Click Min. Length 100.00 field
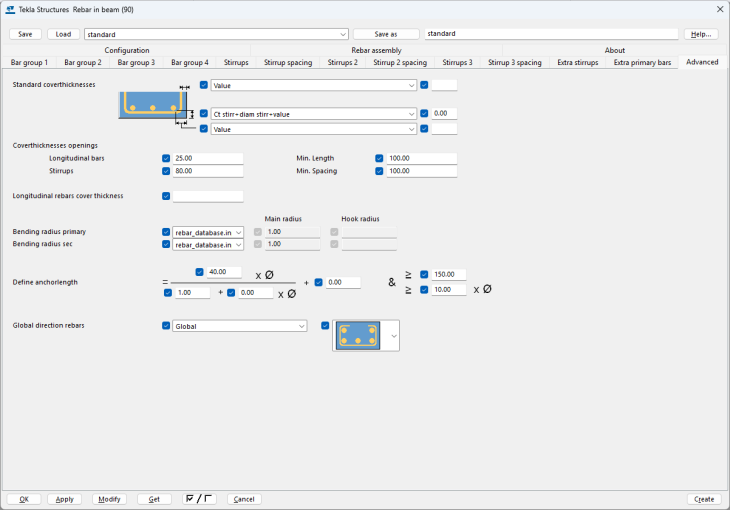The image size is (730, 510). (421, 158)
